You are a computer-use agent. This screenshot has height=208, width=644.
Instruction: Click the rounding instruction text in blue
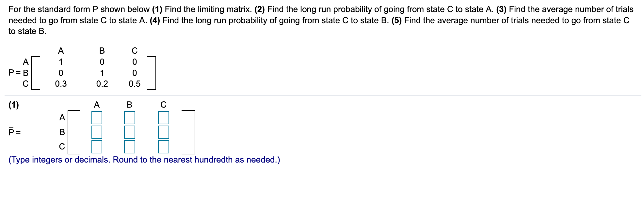tap(144, 160)
